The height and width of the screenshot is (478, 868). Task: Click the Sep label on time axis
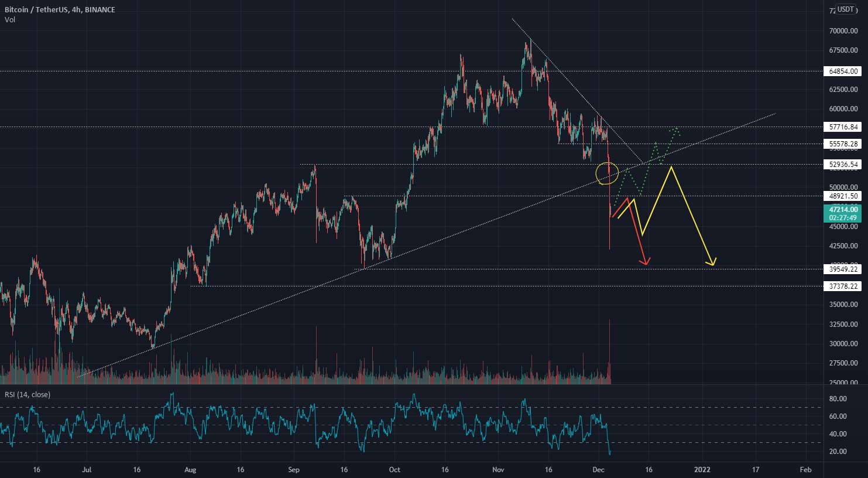coord(294,470)
